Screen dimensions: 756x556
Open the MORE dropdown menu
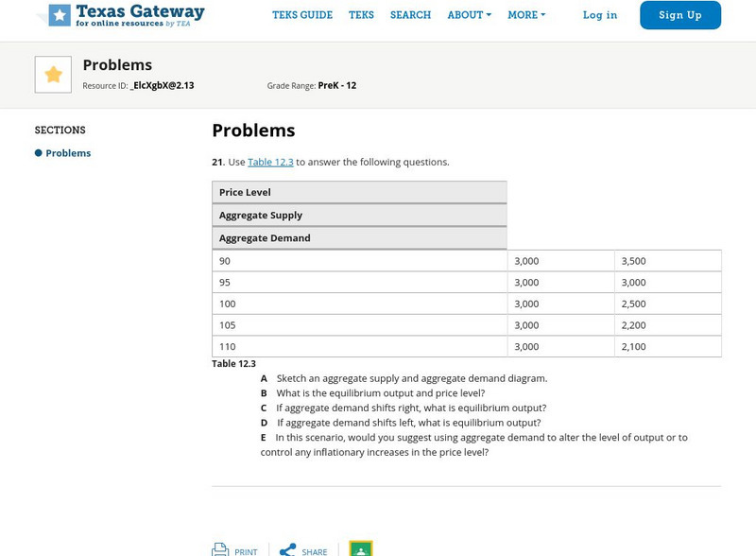click(x=526, y=15)
